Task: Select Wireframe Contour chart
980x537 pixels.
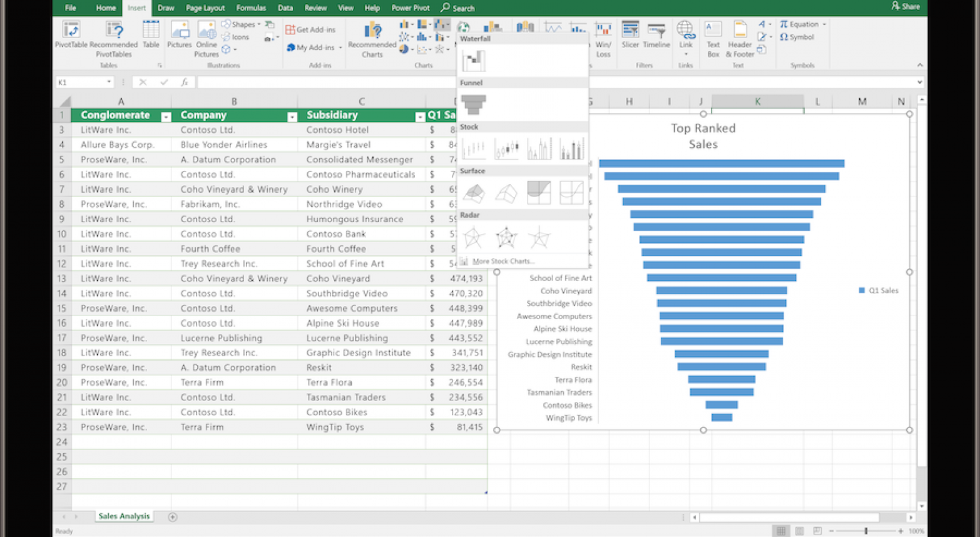Action: [x=571, y=193]
